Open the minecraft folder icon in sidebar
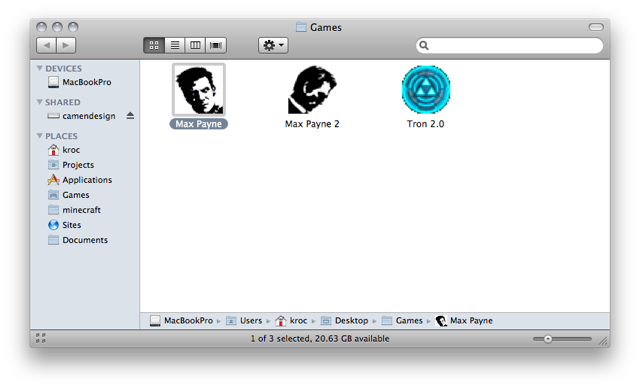The image size is (640, 389). point(53,210)
